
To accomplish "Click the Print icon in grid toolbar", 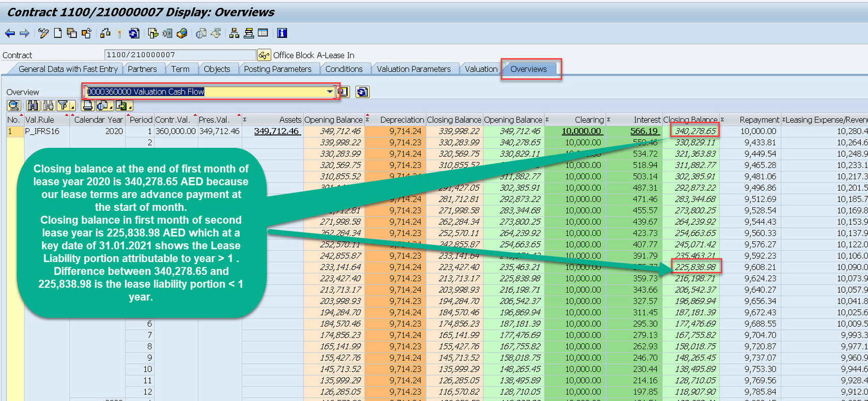I will pos(88,106).
